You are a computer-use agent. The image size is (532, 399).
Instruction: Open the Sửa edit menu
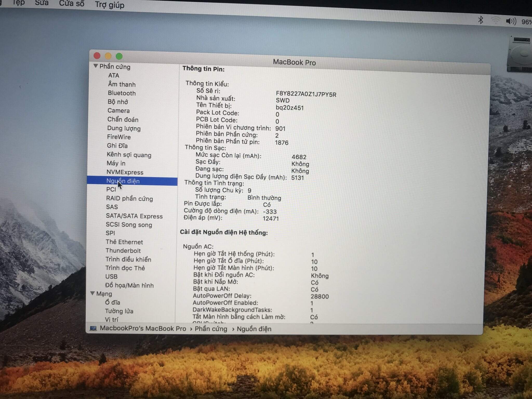tap(42, 3)
